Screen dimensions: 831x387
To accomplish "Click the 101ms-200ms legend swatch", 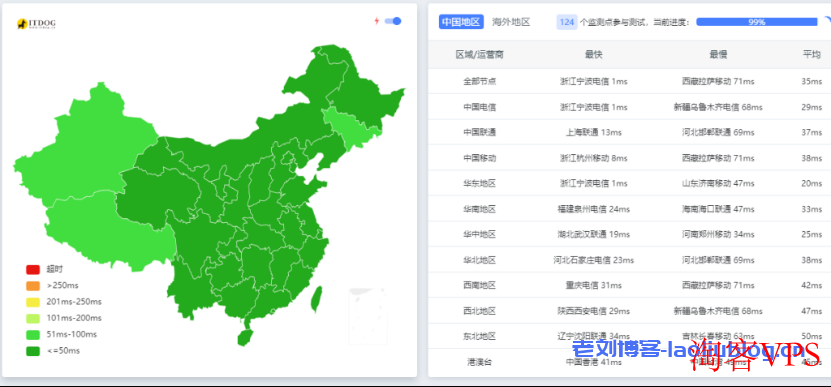I will point(33,319).
